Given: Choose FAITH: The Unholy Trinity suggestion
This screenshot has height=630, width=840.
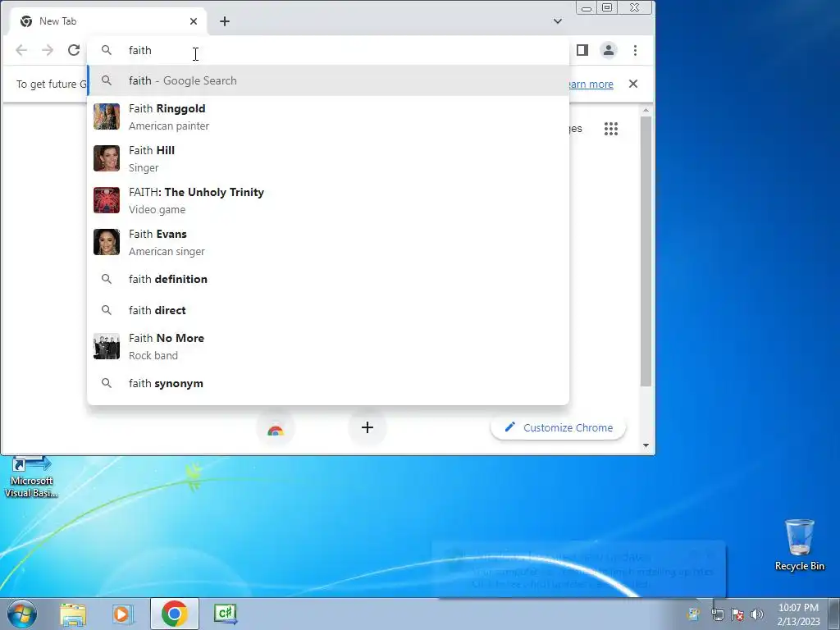Looking at the screenshot, I should pos(328,200).
